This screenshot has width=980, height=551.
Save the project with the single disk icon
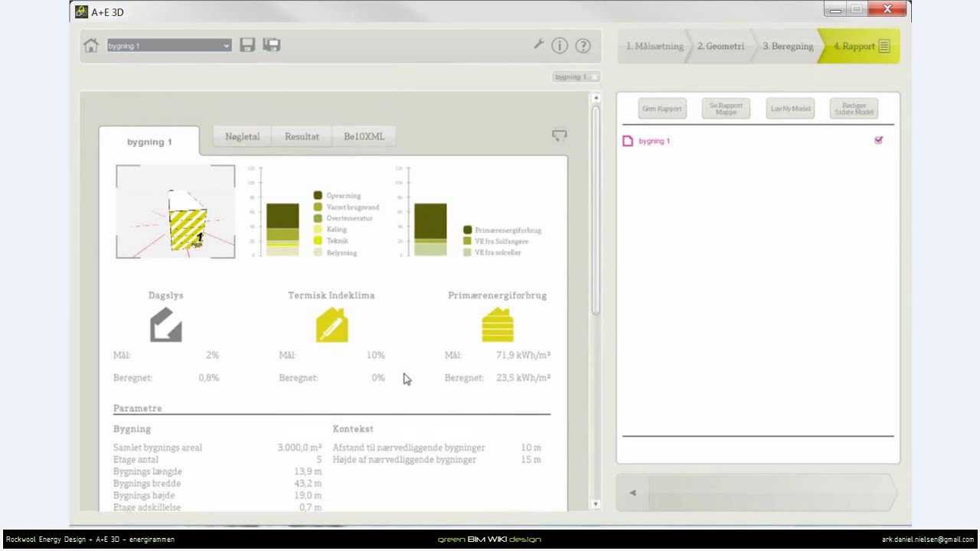247,45
